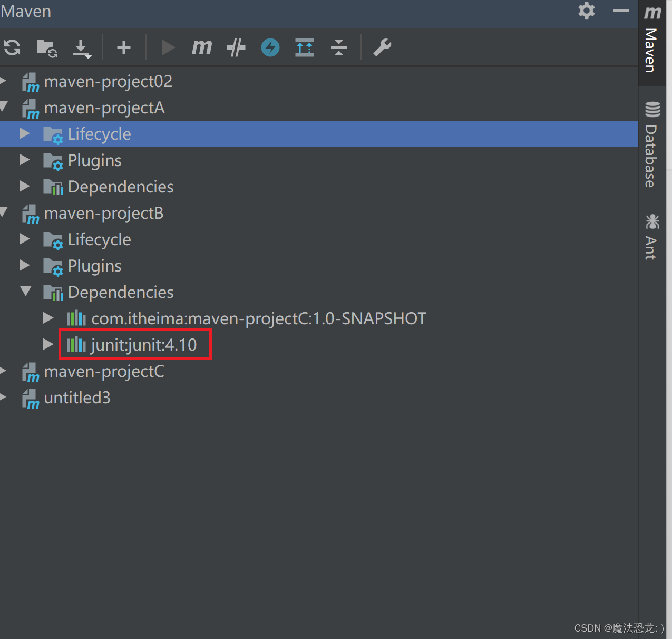
Task: Expand maven-projectC dependency arrow
Action: coord(48,318)
